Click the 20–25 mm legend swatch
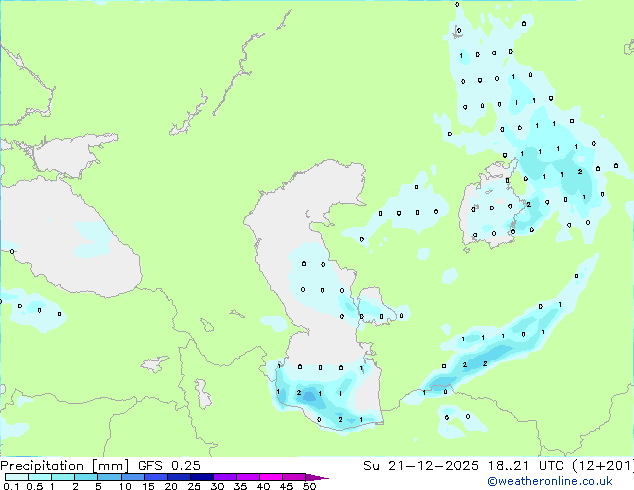Viewport: 634px width, 490px height. [x=179, y=477]
